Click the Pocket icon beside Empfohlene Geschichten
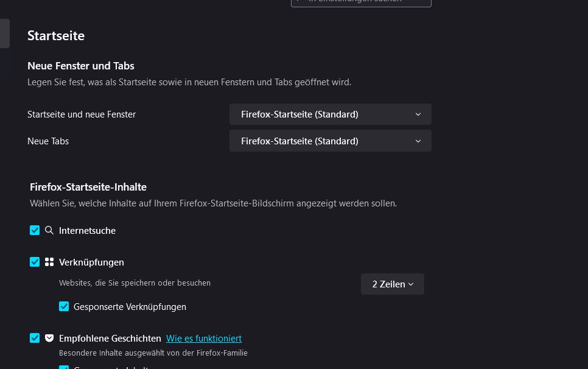This screenshot has width=588, height=369. [x=49, y=338]
